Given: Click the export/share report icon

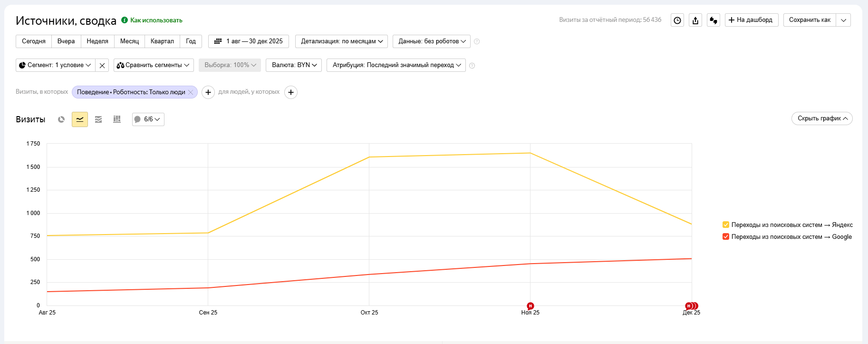Looking at the screenshot, I should [695, 20].
